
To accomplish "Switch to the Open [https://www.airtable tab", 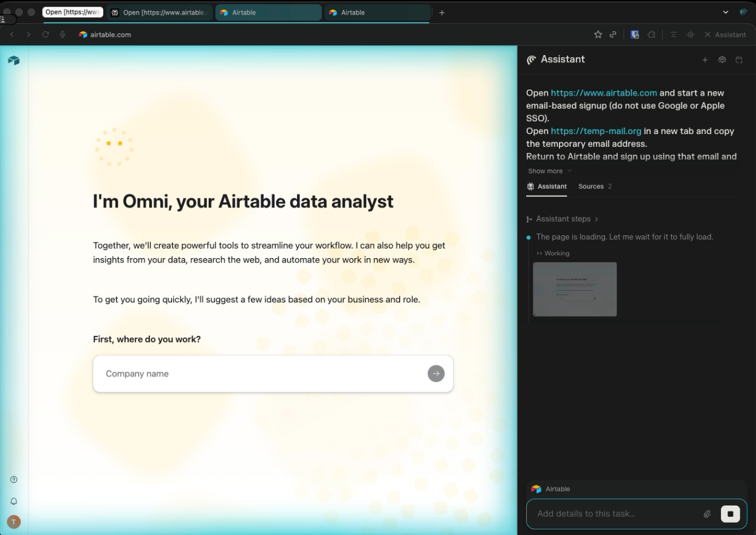I will coord(160,12).
